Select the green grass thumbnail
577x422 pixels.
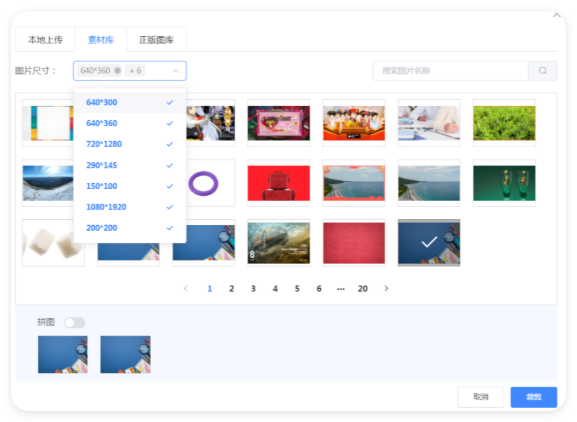pos(504,123)
